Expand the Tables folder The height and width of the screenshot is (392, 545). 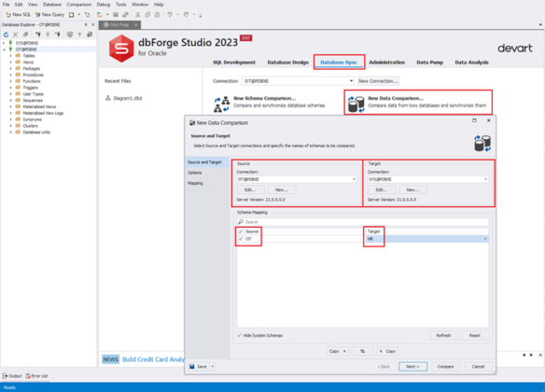[x=11, y=56]
